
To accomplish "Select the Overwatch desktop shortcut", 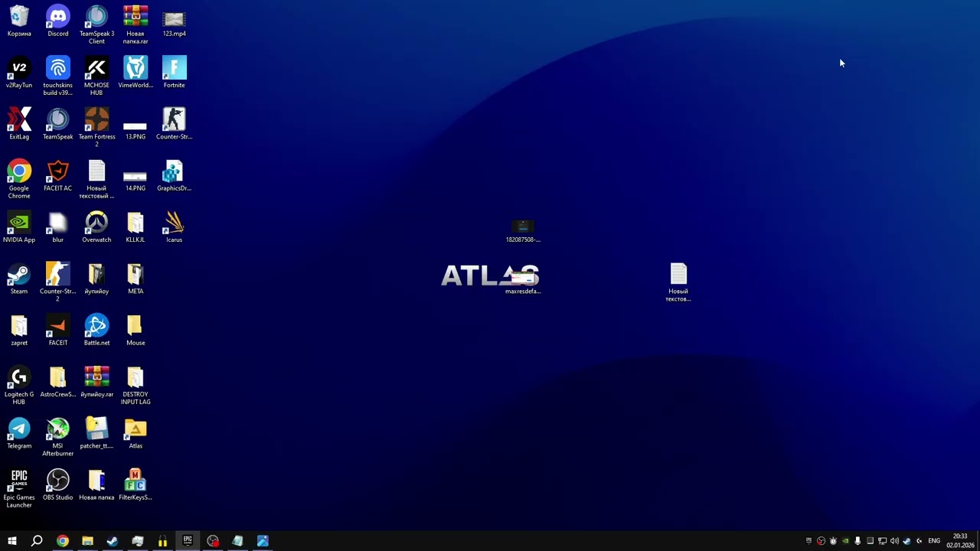I will 96,227.
